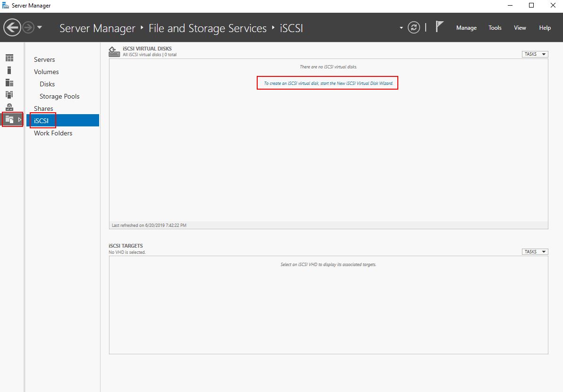
Task: Click "All iSCSI virtual disks | 0 total" text
Action: [150, 55]
